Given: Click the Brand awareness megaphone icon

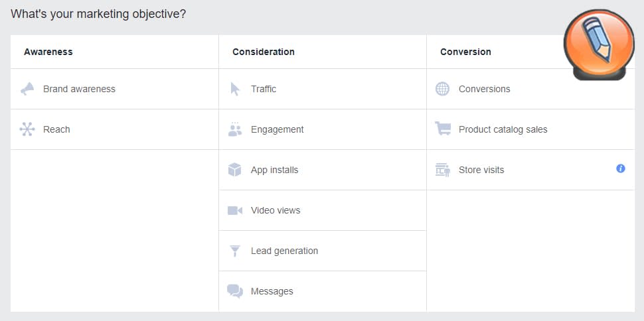Looking at the screenshot, I should pyautogui.click(x=27, y=89).
